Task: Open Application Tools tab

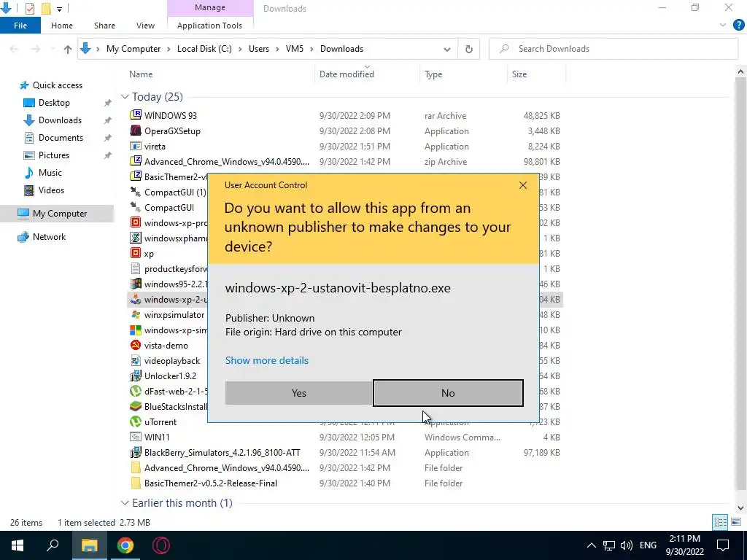Action: (209, 26)
